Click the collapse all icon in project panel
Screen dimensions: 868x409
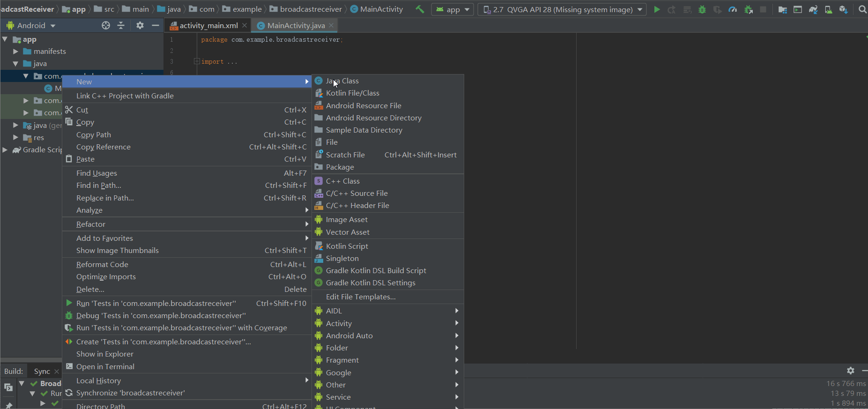coord(121,25)
